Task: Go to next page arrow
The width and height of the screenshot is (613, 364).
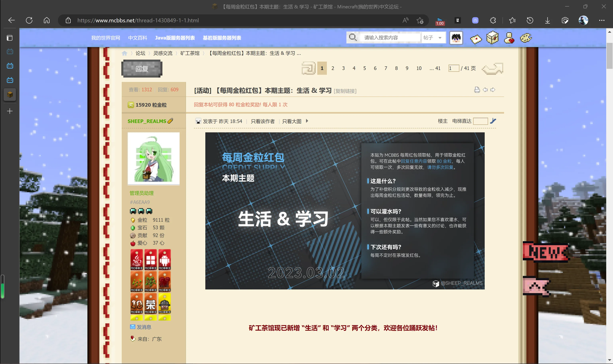Action: click(493, 68)
